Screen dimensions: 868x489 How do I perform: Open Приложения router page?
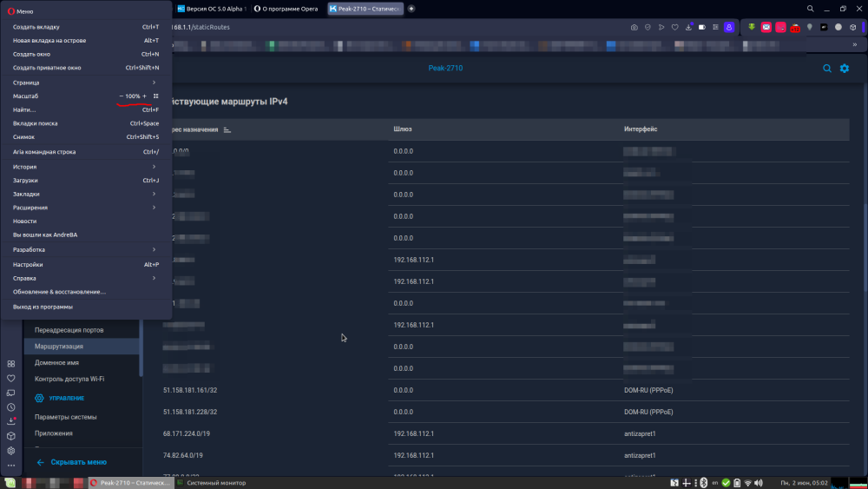coord(54,433)
